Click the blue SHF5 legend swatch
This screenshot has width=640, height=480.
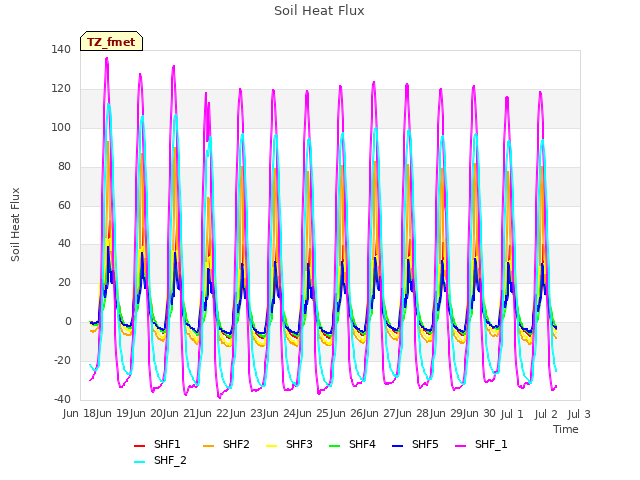(x=398, y=446)
